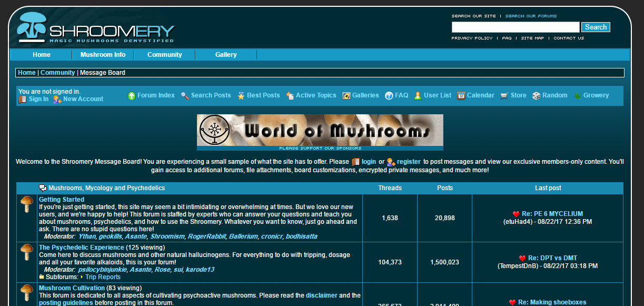644x306 pixels.
Task: Open the Getting Started forum
Action: pos(62,200)
